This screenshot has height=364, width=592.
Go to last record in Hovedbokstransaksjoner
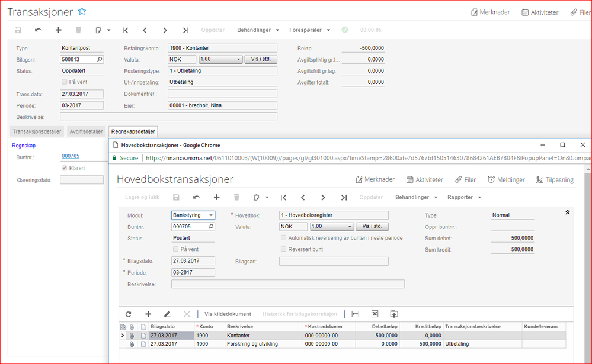click(344, 197)
